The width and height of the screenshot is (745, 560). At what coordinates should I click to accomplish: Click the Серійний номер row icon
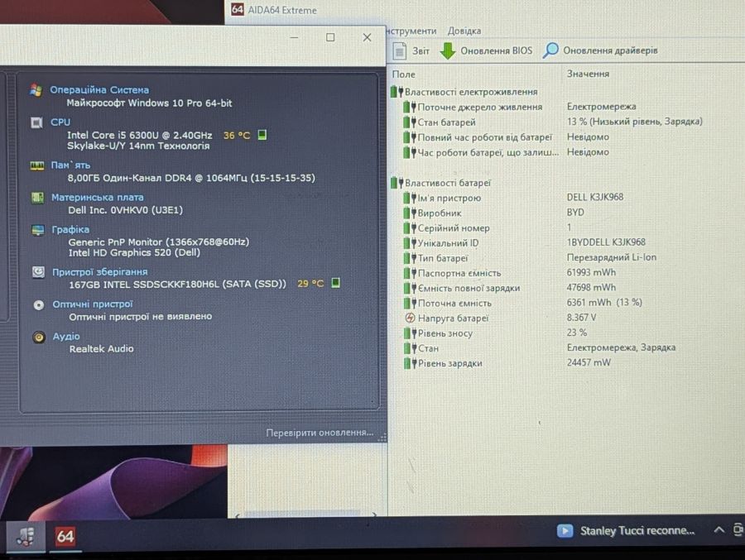(410, 228)
